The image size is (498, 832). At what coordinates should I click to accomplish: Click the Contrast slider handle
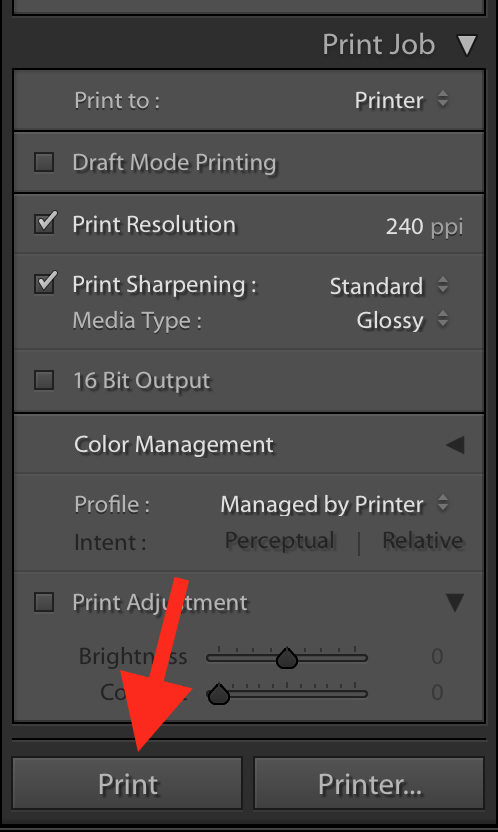click(218, 694)
